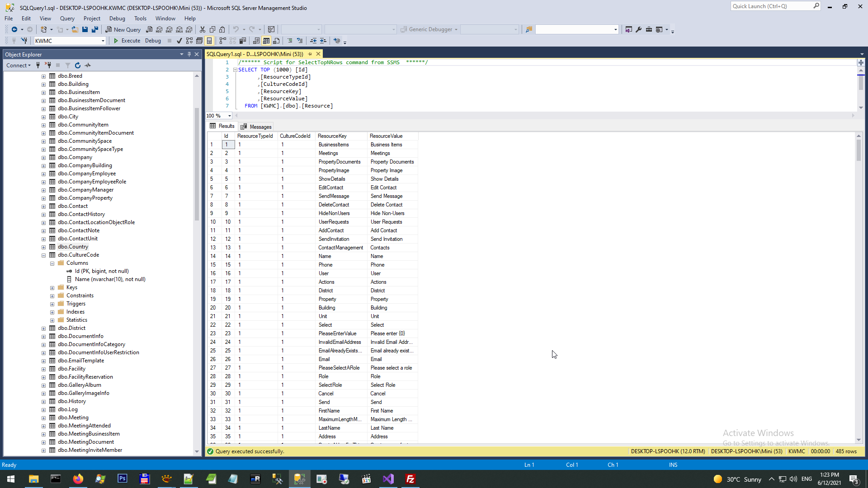Click Save All in toolbar

click(95, 29)
